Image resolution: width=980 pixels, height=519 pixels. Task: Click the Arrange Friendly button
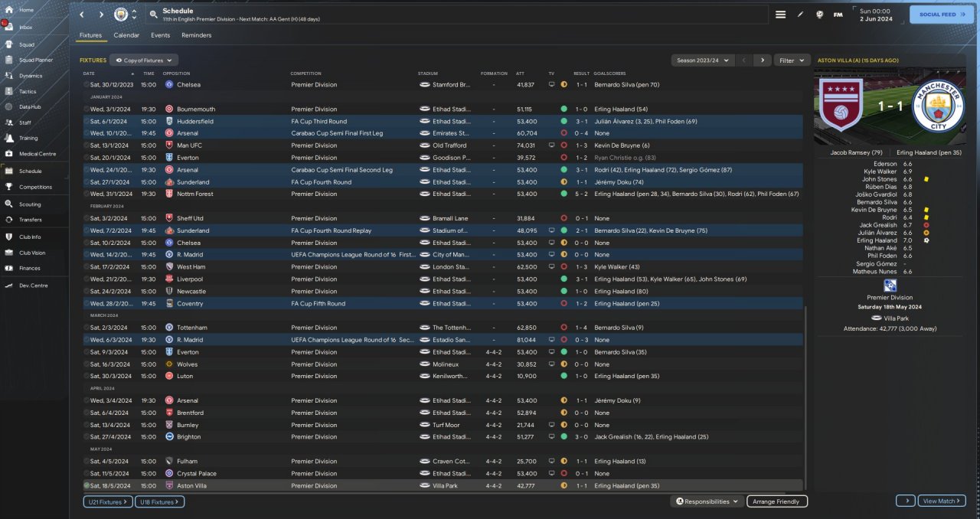click(777, 501)
